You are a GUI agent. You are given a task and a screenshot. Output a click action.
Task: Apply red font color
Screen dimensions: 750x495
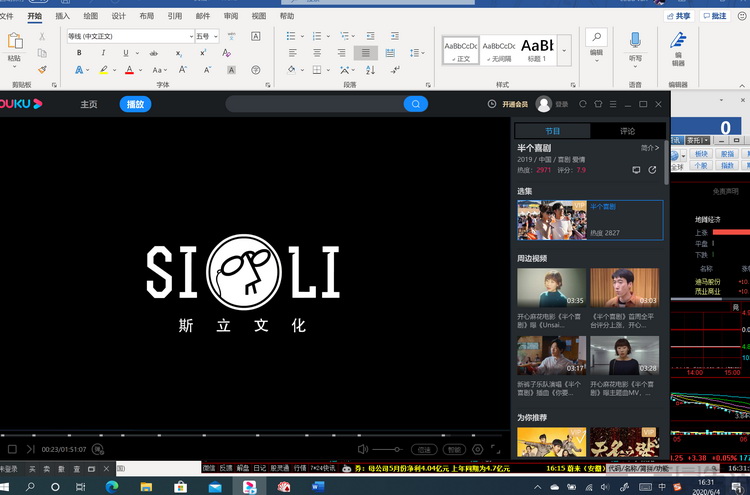129,70
